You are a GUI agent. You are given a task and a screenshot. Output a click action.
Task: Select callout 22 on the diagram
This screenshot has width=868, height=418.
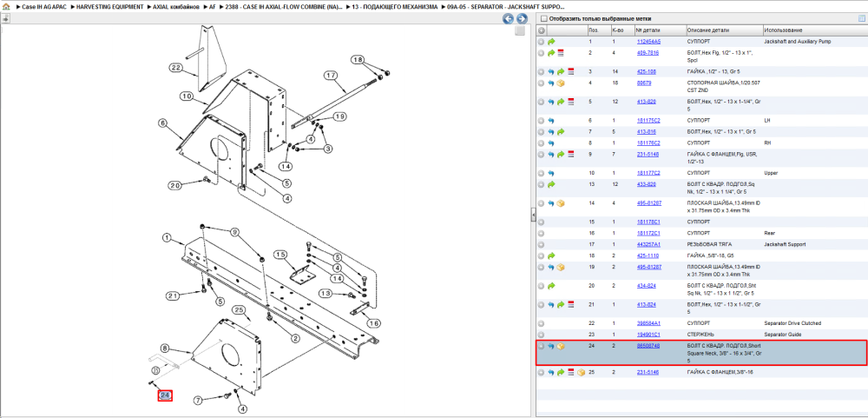coord(176,68)
